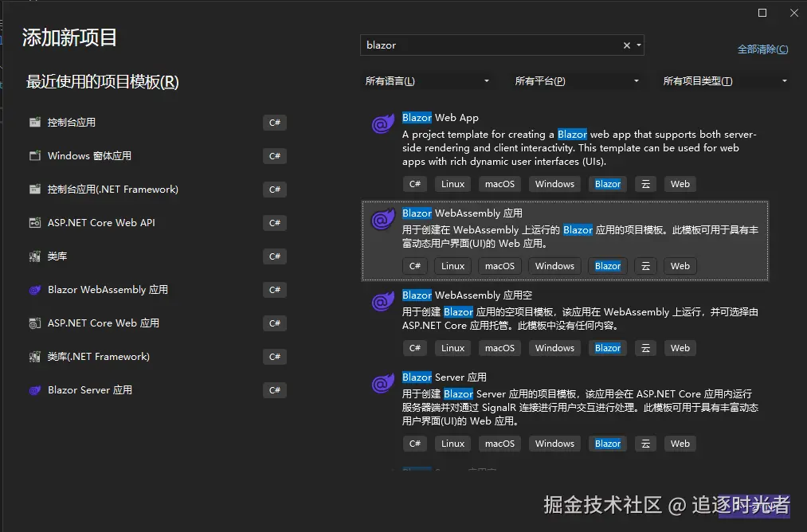The image size is (807, 532).
Task: Click the recent Blazor WebAssembly 应用 icon
Action: pos(34,290)
